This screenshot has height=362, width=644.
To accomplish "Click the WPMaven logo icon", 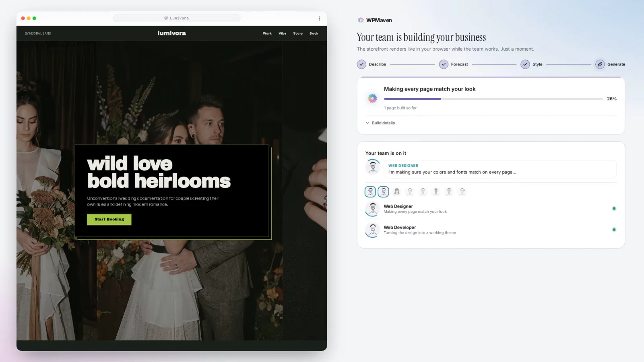I will point(361,20).
